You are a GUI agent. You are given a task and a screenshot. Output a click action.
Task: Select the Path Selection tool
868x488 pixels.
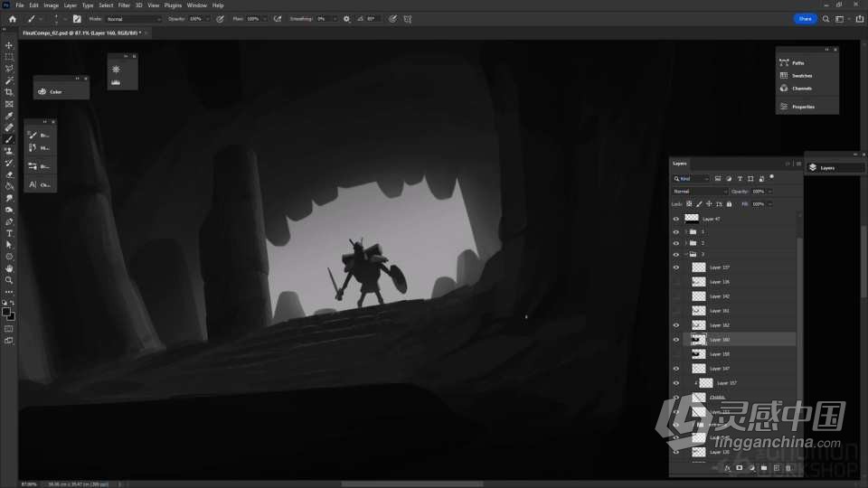(9, 245)
